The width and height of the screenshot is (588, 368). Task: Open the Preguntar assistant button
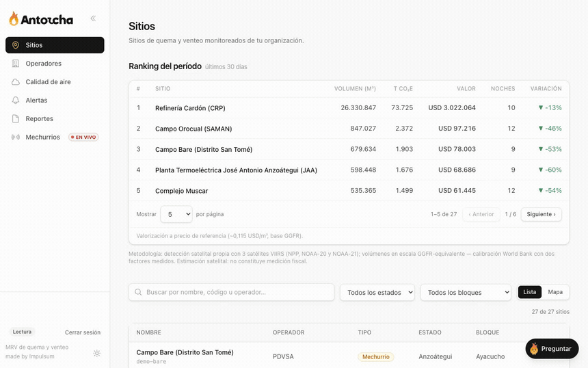pos(552,349)
